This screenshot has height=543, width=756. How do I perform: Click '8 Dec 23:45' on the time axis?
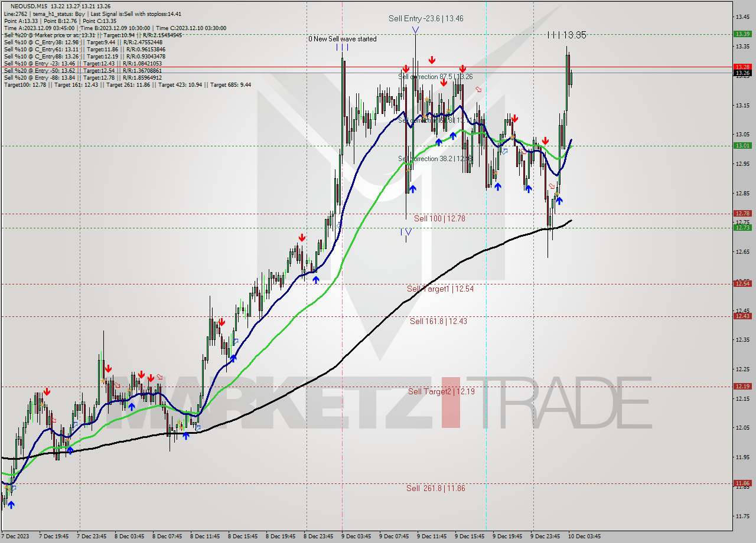317,537
